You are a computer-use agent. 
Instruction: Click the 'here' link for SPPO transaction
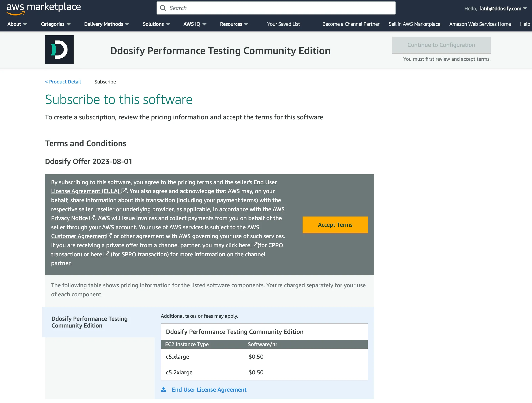pyautogui.click(x=96, y=254)
